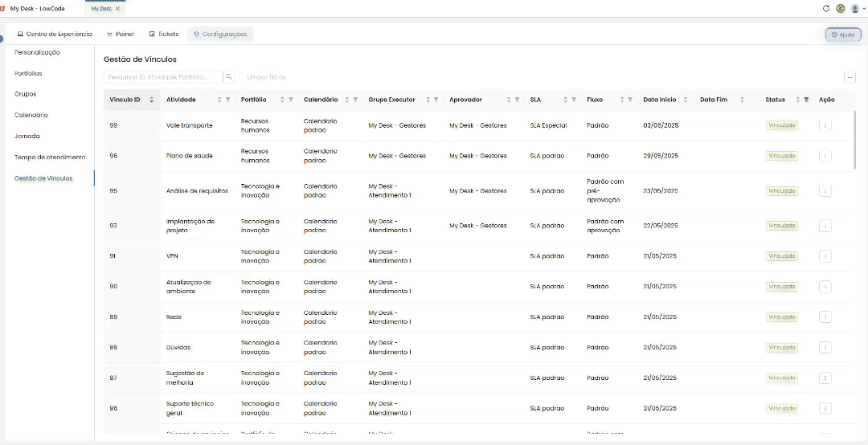Click the table's vertical scrollbar

click(856, 140)
